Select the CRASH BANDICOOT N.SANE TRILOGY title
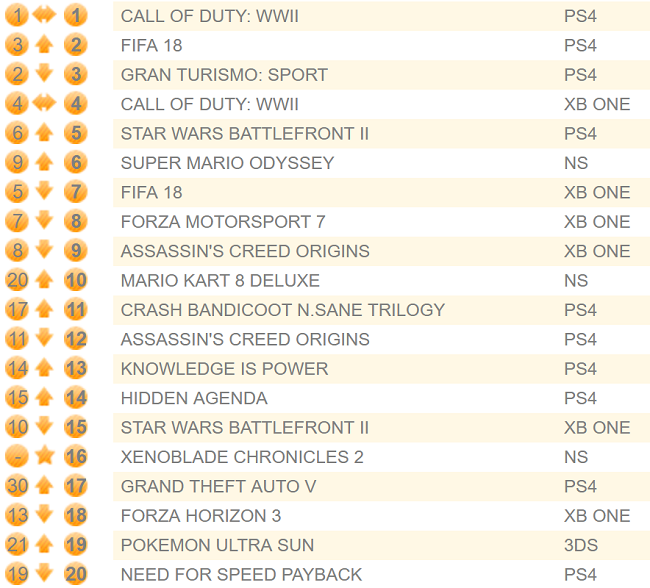 pyautogui.click(x=283, y=310)
